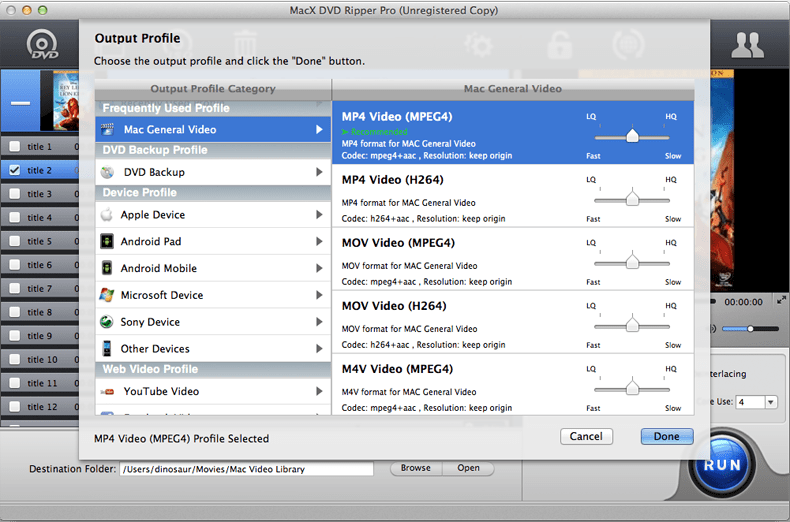This screenshot has height=522, width=790.
Task: Select MOV Video (MPEG4) profile
Action: coord(512,259)
